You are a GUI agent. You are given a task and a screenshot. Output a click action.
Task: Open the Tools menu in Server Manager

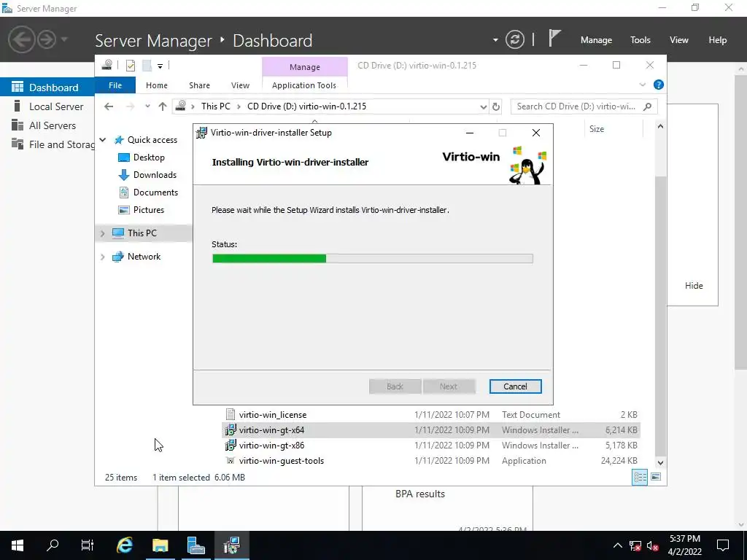(640, 40)
